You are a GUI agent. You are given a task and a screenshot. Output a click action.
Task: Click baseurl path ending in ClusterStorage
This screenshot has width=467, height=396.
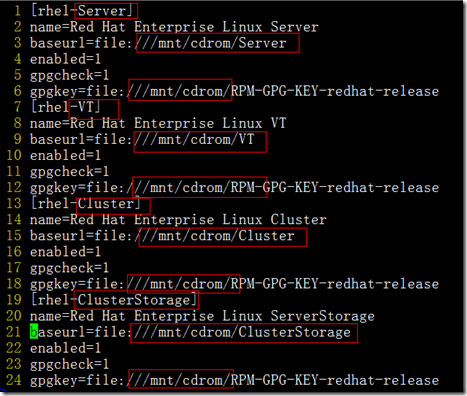click(243, 332)
